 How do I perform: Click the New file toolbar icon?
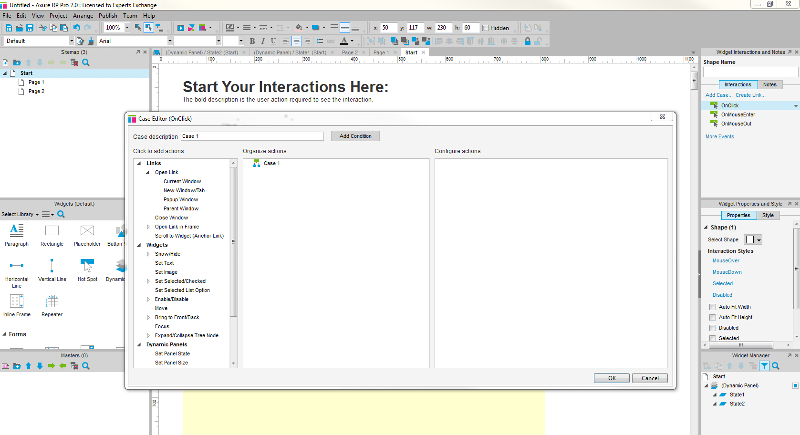pyautogui.click(x=9, y=28)
